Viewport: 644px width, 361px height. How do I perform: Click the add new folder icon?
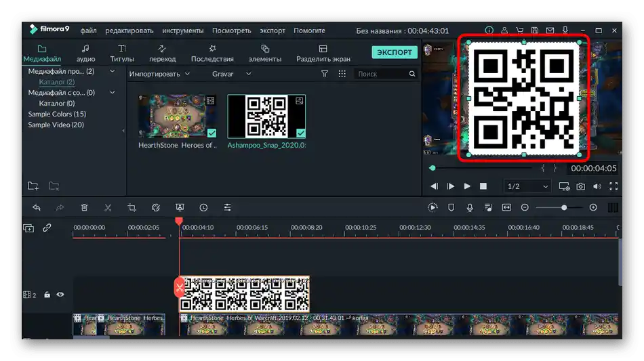33,186
